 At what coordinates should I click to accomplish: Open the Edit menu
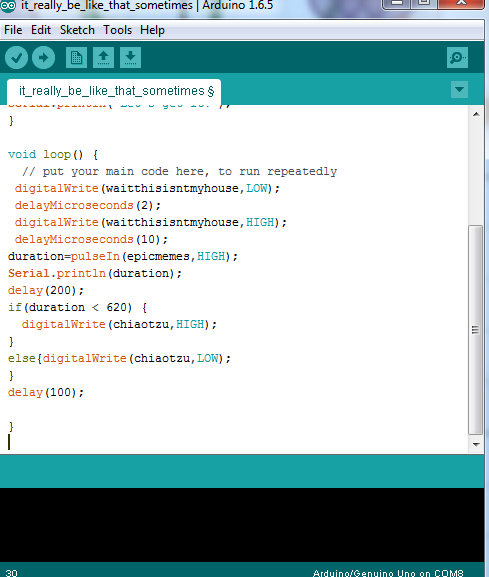pyautogui.click(x=40, y=30)
